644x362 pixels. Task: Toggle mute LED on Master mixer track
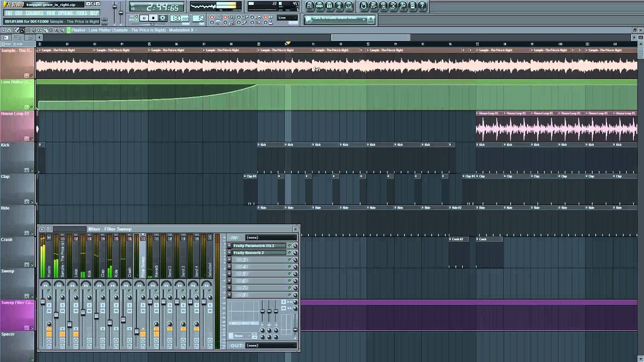pos(49,290)
